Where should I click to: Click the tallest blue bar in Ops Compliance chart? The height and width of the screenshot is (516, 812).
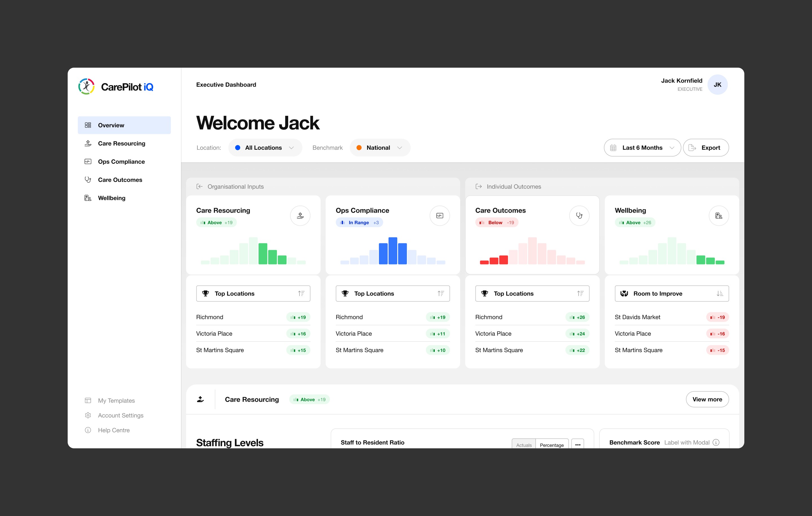tap(392, 251)
